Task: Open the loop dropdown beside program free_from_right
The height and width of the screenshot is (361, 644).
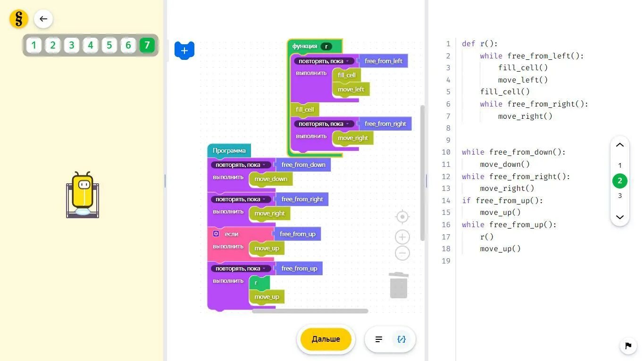Action: pos(241,199)
